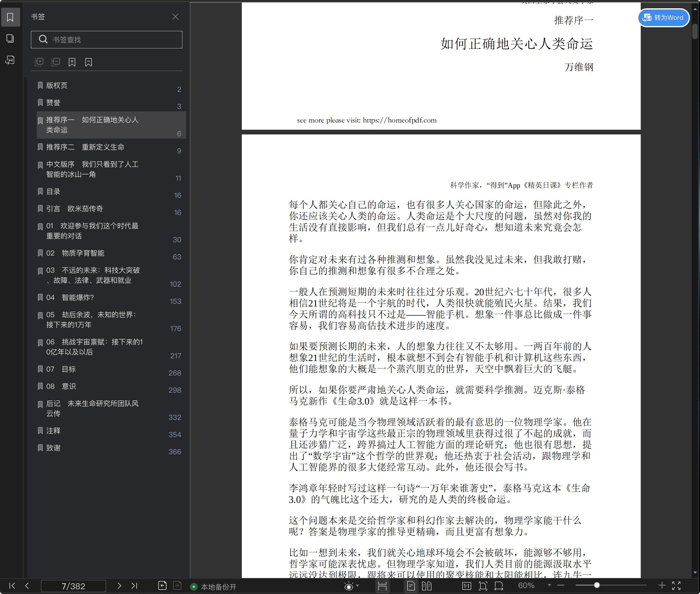Open 引言 欧米茄传奇 bookmark
This screenshot has width=700, height=594.
(x=111, y=209)
